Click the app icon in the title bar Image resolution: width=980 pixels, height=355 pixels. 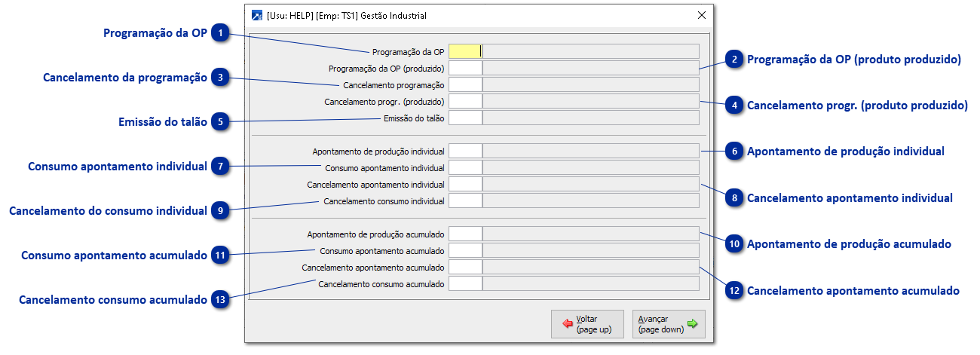pos(257,15)
